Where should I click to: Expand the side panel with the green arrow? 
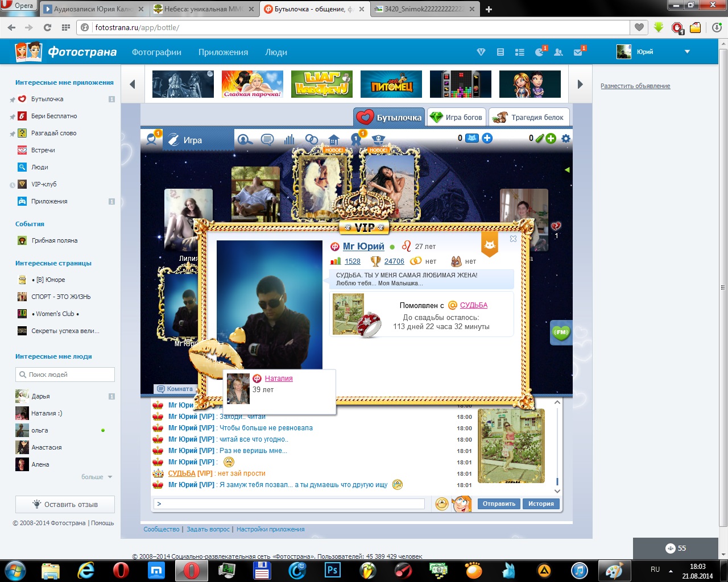[567, 170]
